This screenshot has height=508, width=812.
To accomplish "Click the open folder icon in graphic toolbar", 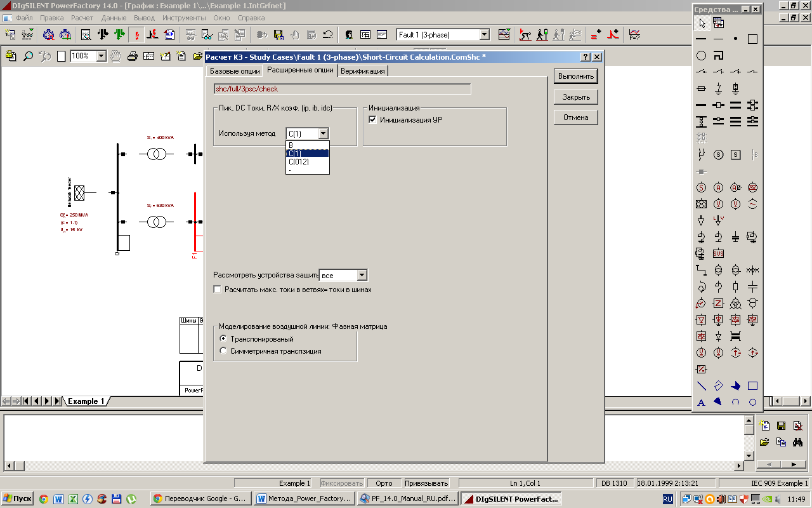I will [198, 56].
